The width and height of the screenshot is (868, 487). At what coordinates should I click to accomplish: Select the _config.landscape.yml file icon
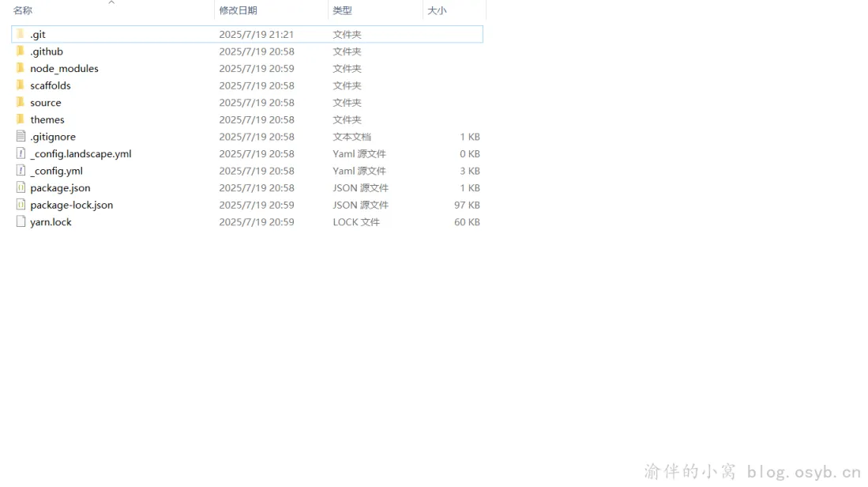tap(21, 153)
